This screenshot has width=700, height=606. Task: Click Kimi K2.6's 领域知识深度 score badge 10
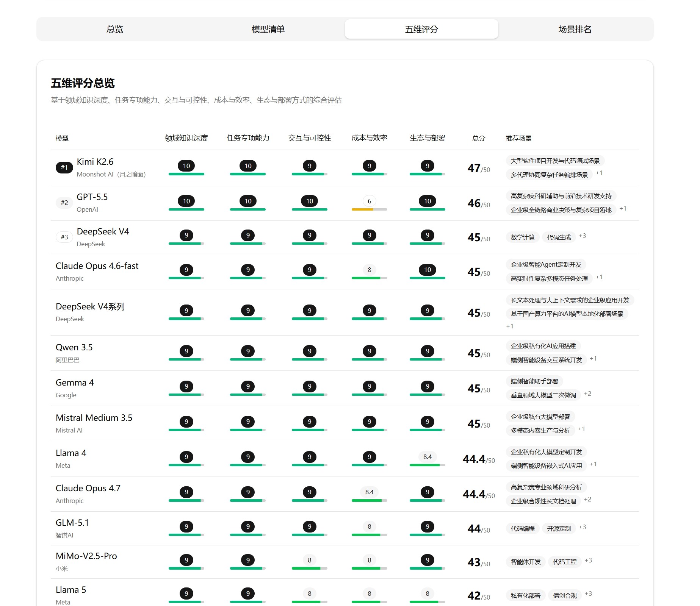point(186,166)
